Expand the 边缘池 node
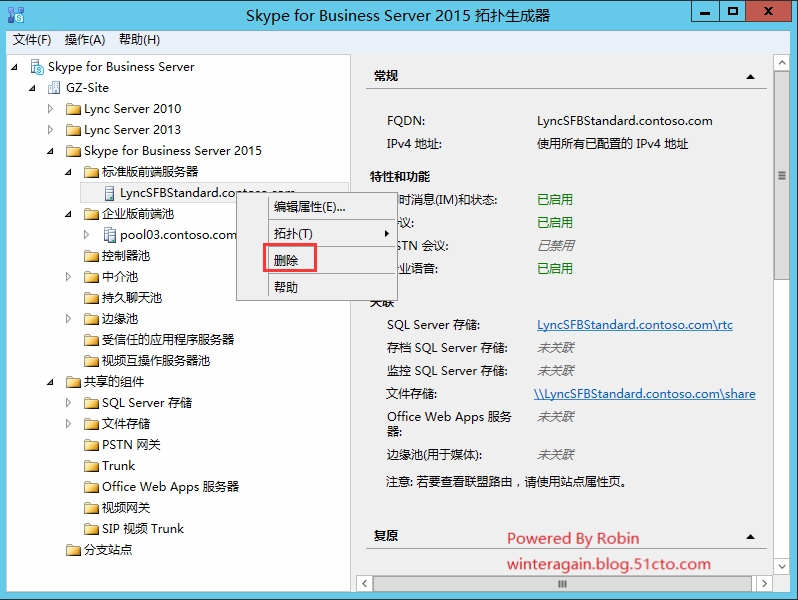 point(68,319)
